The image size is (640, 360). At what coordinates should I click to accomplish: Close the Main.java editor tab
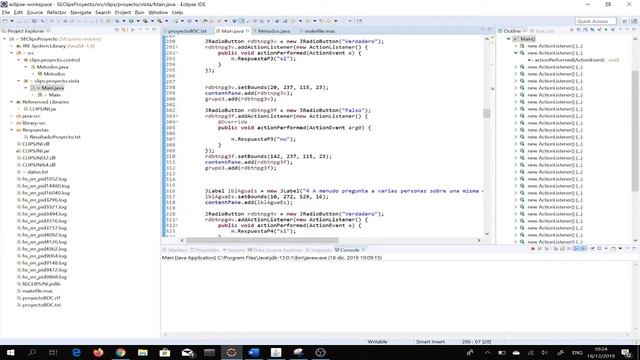[x=248, y=31]
